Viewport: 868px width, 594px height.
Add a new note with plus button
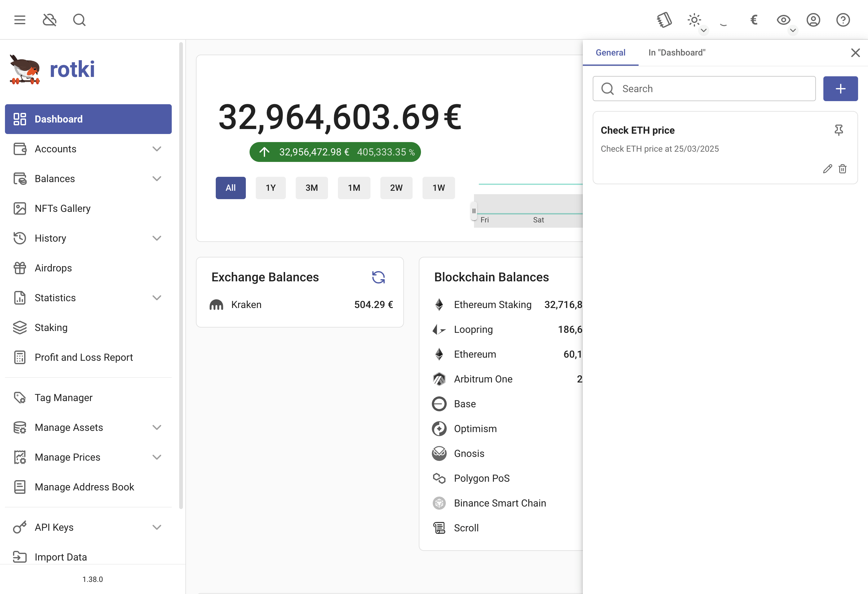pos(840,89)
